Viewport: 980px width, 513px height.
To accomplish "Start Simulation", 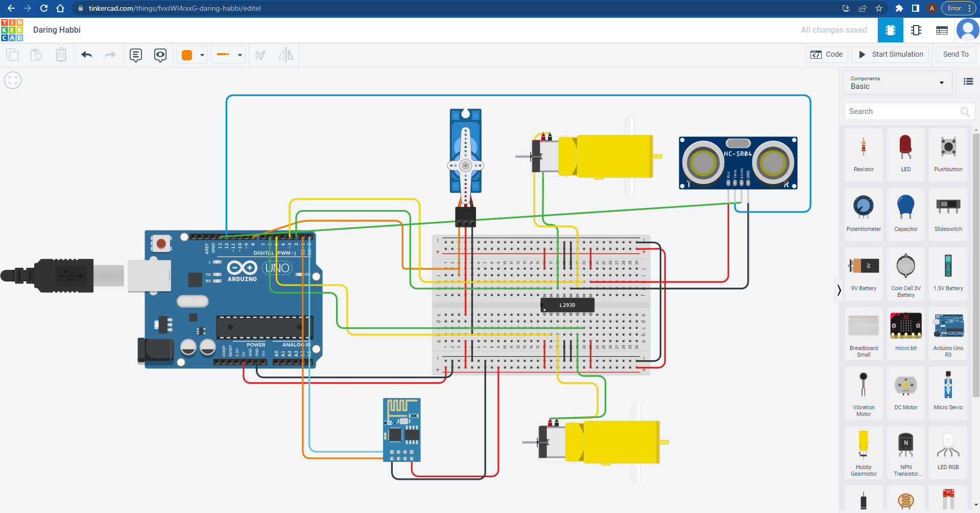I will click(891, 55).
